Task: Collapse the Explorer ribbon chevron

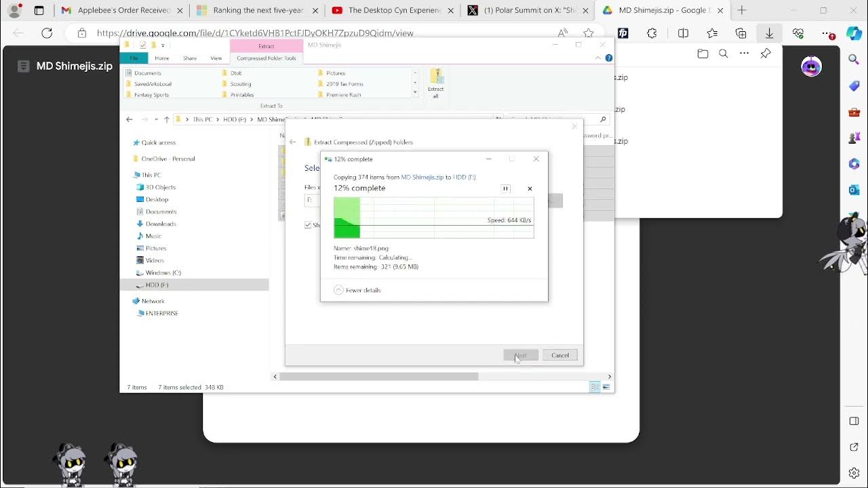Action: click(598, 58)
